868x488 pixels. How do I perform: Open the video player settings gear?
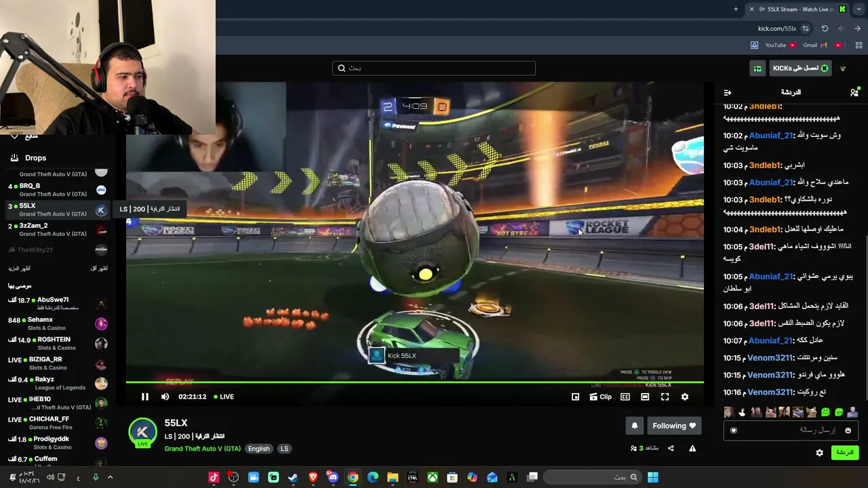[685, 397]
